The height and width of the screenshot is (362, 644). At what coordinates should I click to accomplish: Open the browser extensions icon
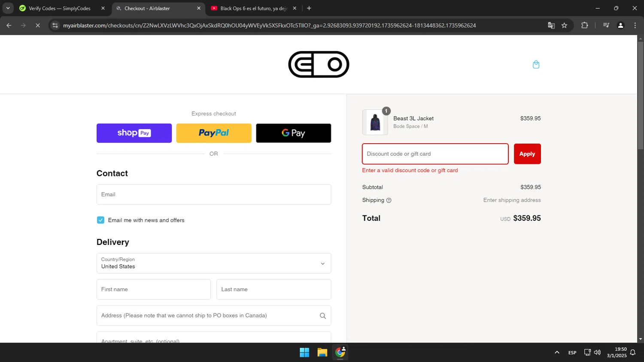(x=584, y=25)
